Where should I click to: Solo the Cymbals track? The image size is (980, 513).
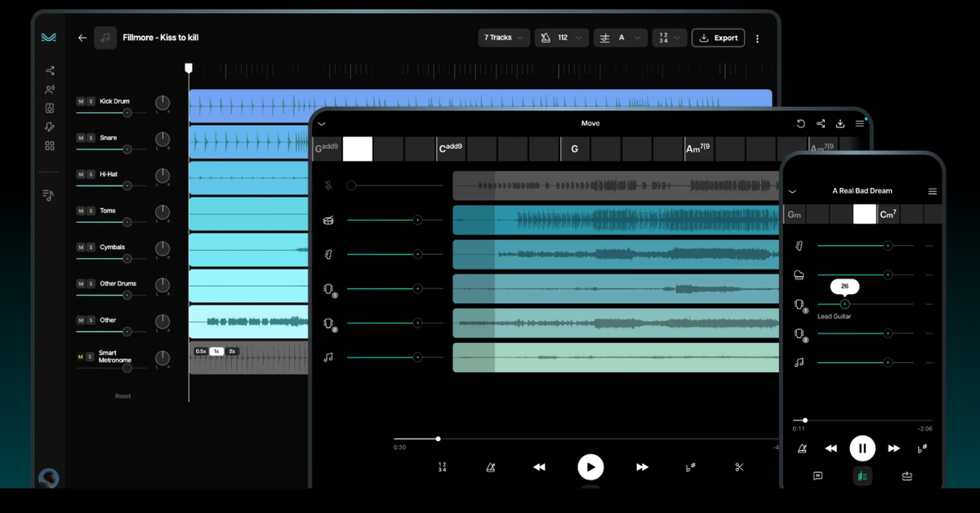pos(91,248)
